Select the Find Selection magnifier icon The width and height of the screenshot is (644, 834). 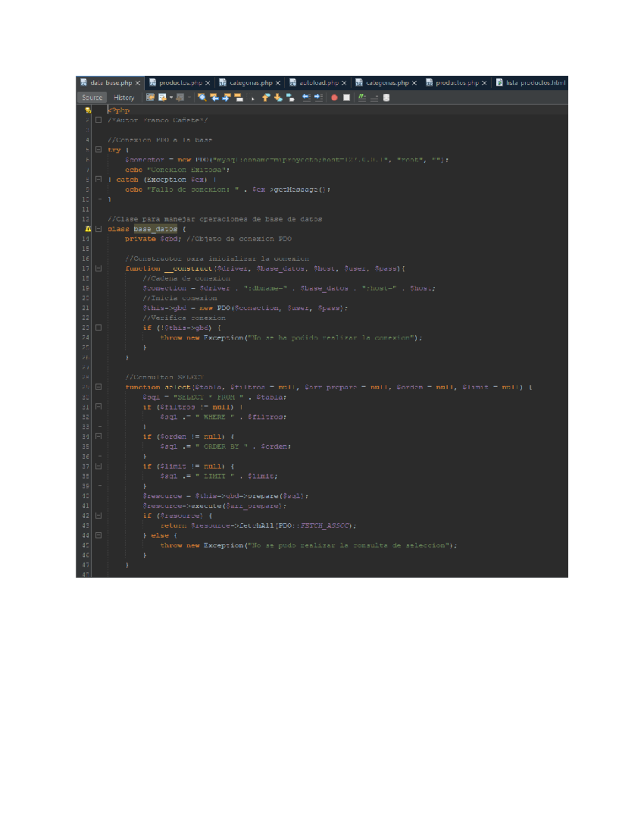click(202, 98)
